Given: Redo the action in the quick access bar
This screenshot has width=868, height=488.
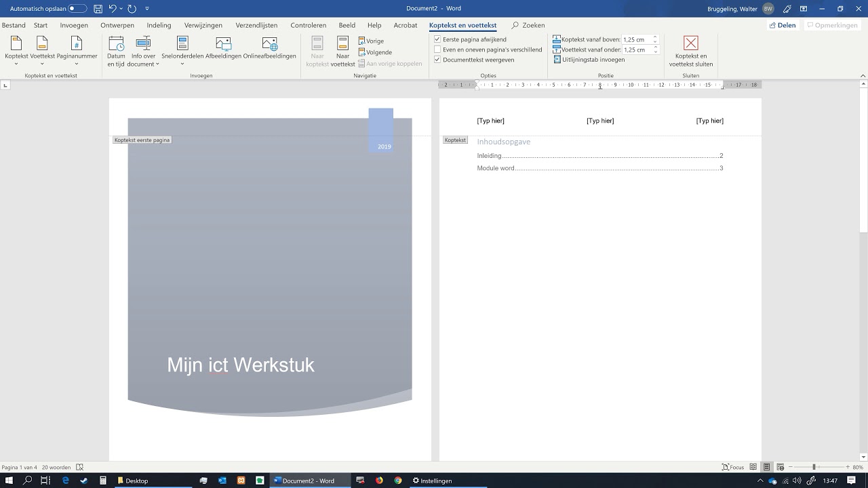Looking at the screenshot, I should point(132,8).
